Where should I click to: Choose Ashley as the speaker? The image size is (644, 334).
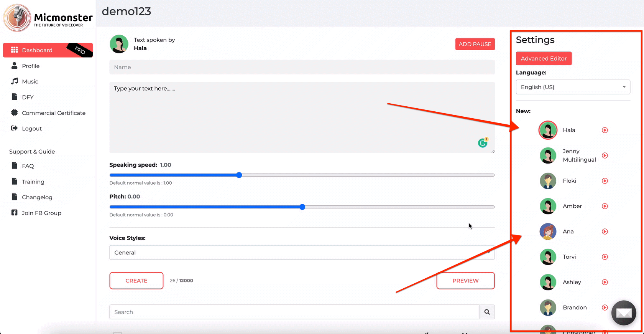click(x=548, y=282)
